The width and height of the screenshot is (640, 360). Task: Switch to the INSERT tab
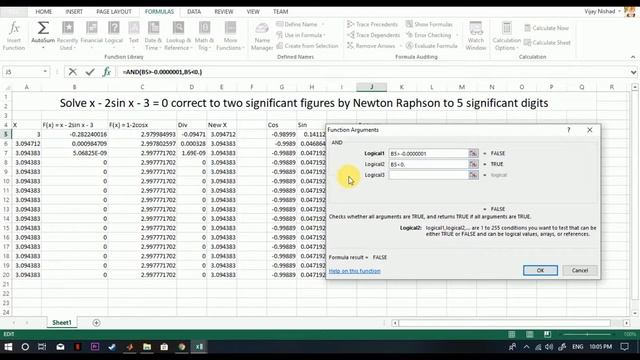point(74,11)
